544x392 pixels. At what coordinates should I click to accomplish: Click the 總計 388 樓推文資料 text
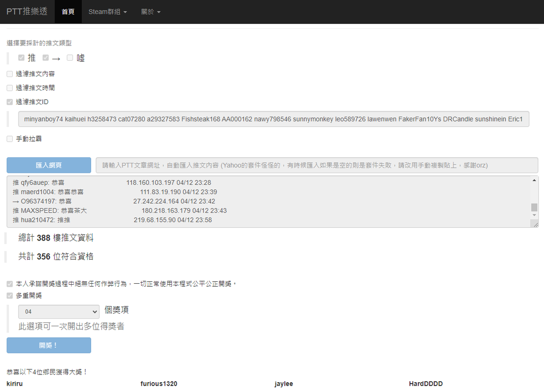tap(56, 238)
